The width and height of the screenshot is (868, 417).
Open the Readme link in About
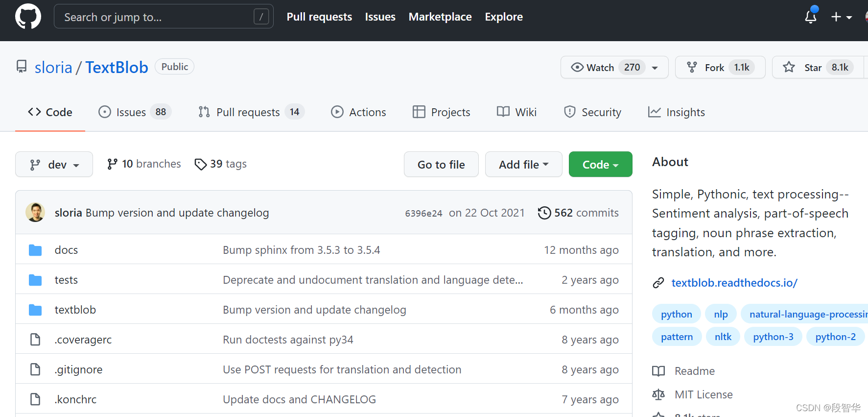[695, 371]
